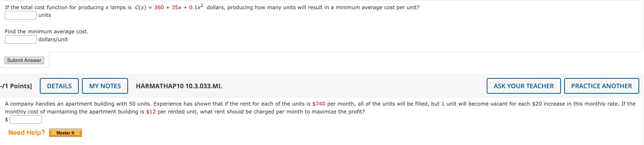Click the Need Help? label

pyautogui.click(x=27, y=133)
